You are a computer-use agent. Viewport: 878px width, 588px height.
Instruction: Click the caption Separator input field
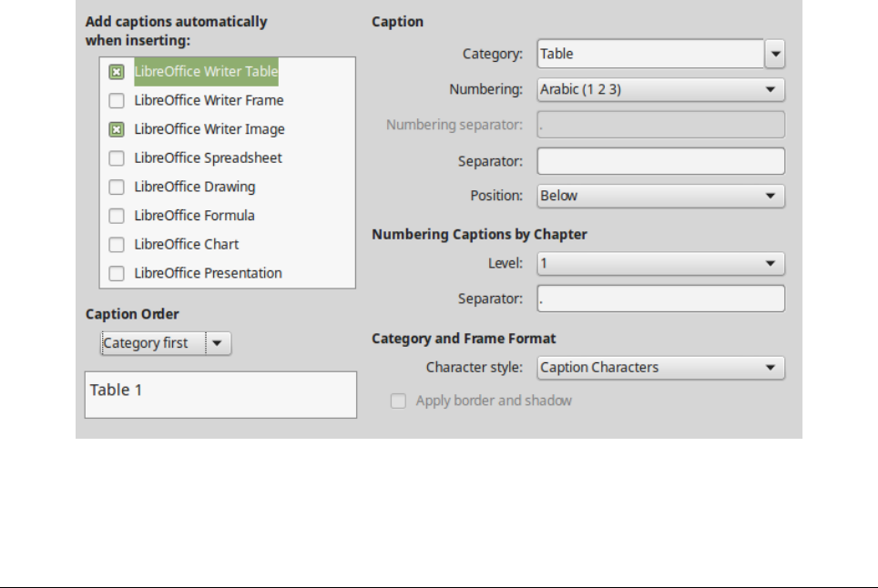click(x=660, y=161)
